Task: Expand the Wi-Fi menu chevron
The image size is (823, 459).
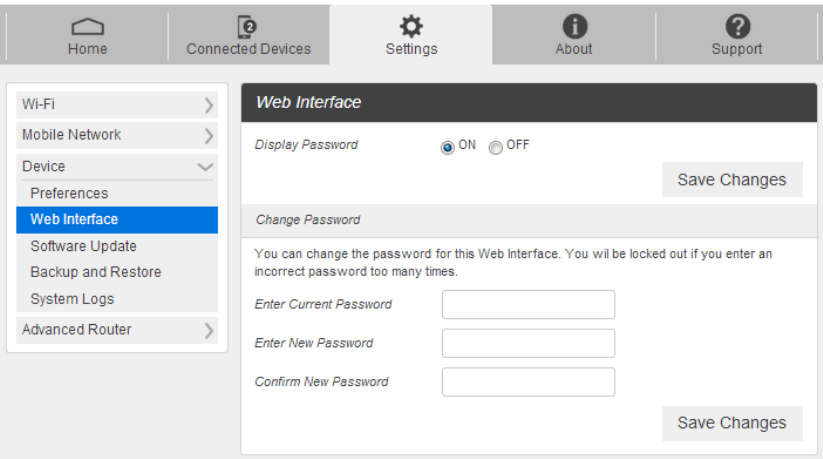Action: point(208,105)
